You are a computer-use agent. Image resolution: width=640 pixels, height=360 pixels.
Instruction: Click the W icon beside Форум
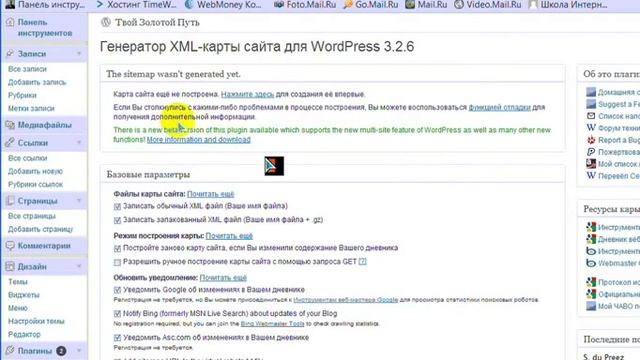[x=591, y=128]
